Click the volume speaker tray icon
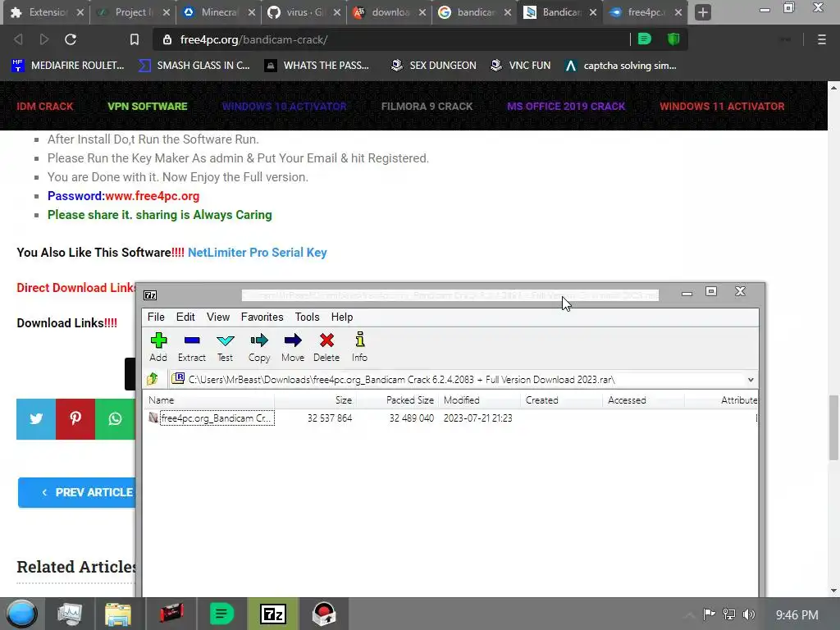Image resolution: width=840 pixels, height=630 pixels. [x=749, y=614]
